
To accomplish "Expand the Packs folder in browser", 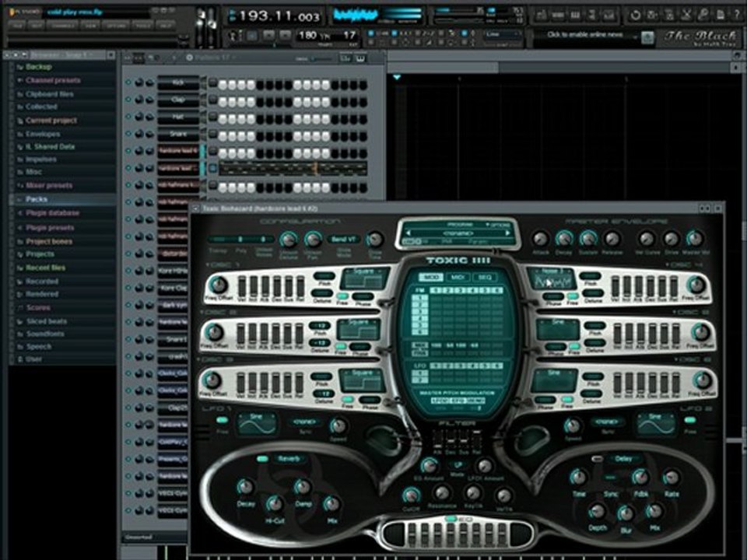I will (x=37, y=199).
